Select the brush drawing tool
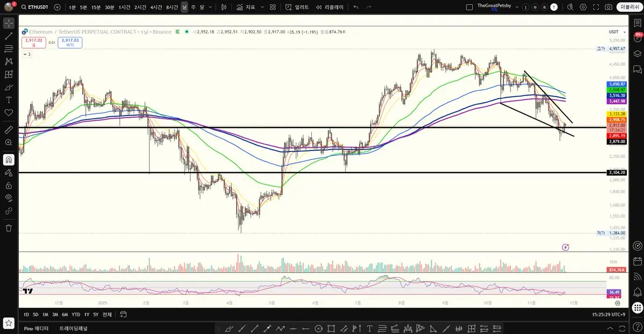 (9, 87)
